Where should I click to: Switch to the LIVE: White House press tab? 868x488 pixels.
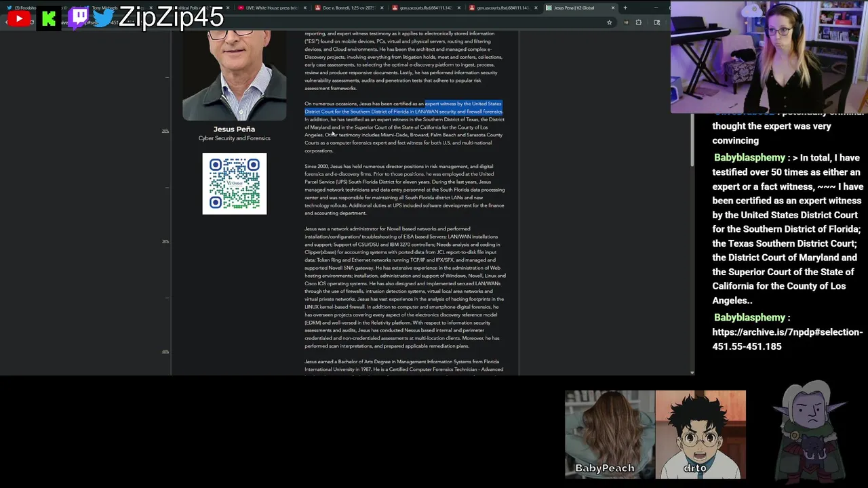tap(271, 8)
